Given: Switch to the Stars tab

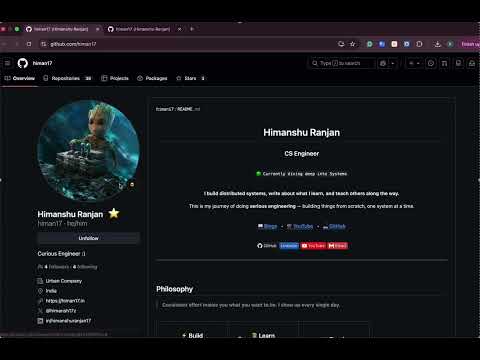Looking at the screenshot, I should [x=190, y=78].
